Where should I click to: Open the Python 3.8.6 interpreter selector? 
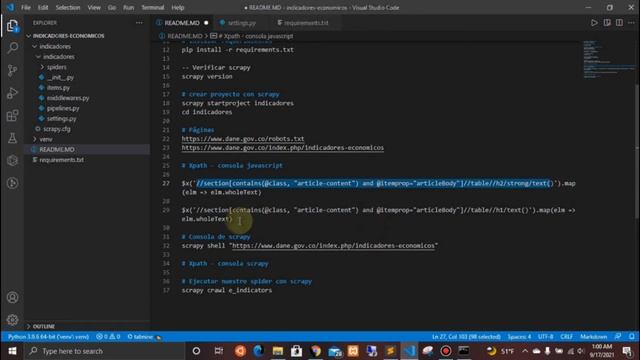(x=48, y=337)
